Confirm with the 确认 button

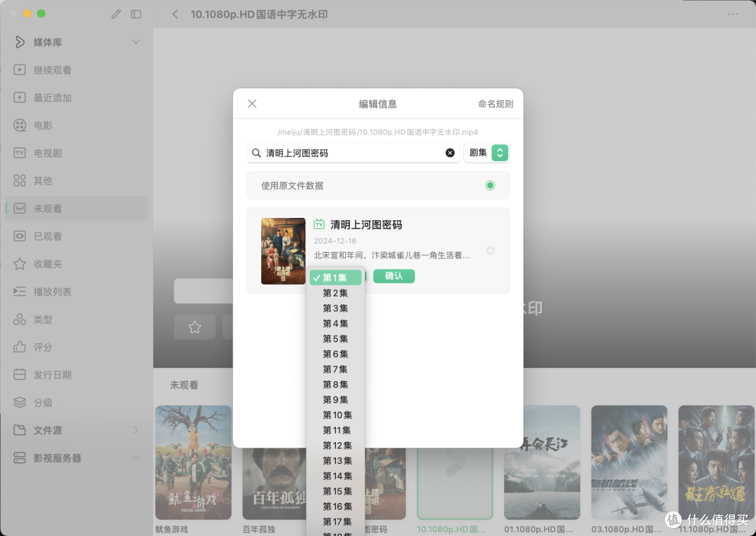pos(394,276)
